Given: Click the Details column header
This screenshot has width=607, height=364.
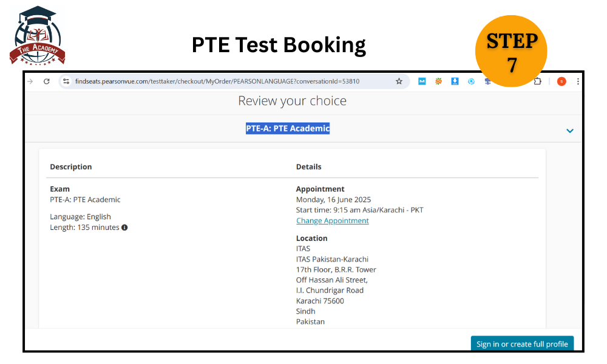Looking at the screenshot, I should tap(308, 167).
